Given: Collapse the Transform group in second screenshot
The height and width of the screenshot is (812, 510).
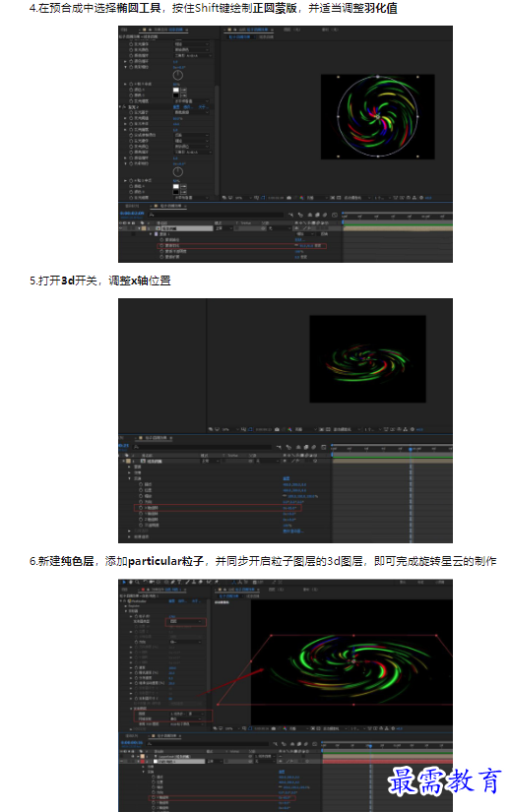Looking at the screenshot, I should click(x=129, y=478).
